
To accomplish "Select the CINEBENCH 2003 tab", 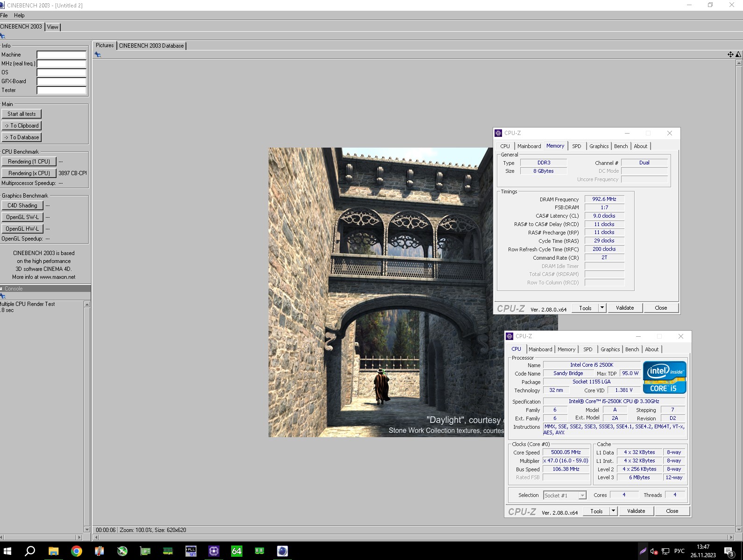I will pos(21,27).
